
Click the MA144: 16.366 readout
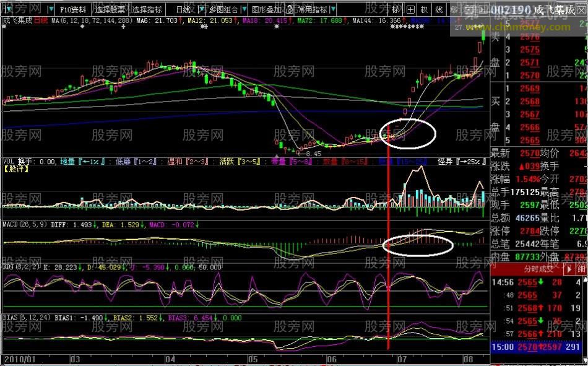click(x=376, y=20)
